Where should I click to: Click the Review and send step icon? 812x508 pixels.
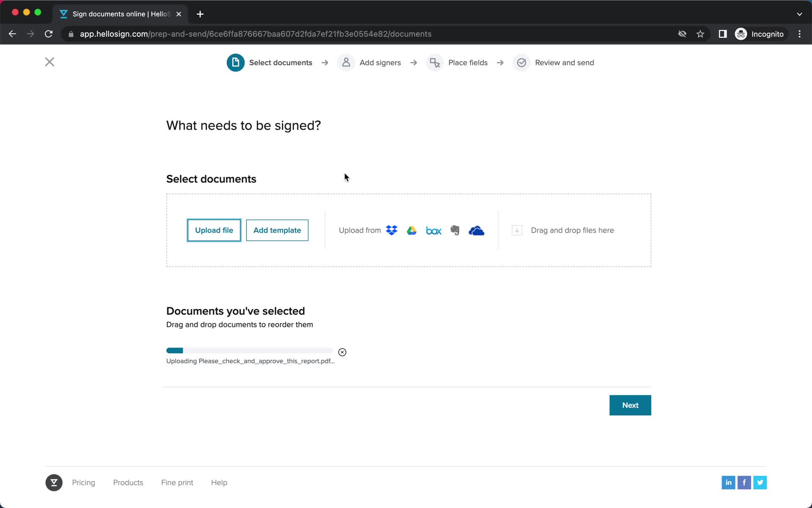coord(521,63)
